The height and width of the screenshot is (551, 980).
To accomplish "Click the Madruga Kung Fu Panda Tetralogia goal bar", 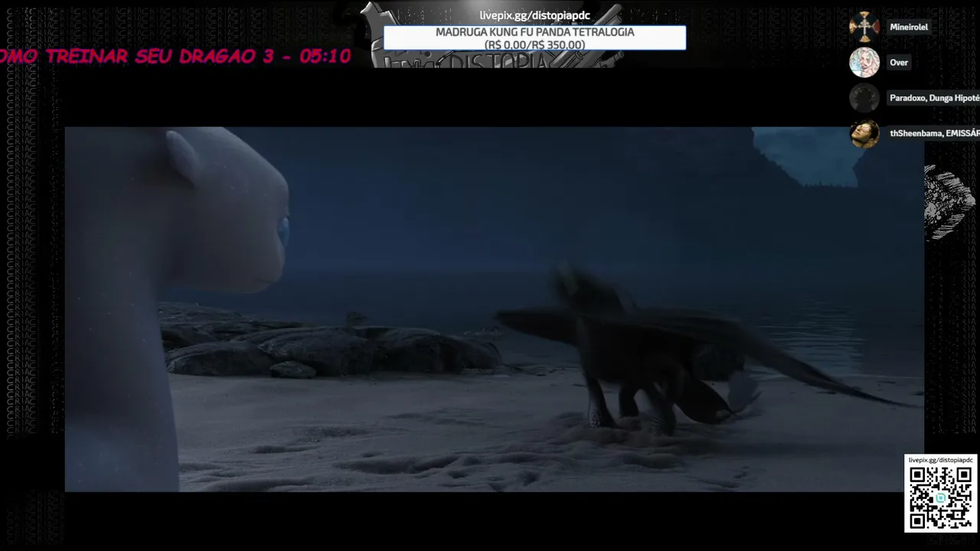I will point(534,38).
